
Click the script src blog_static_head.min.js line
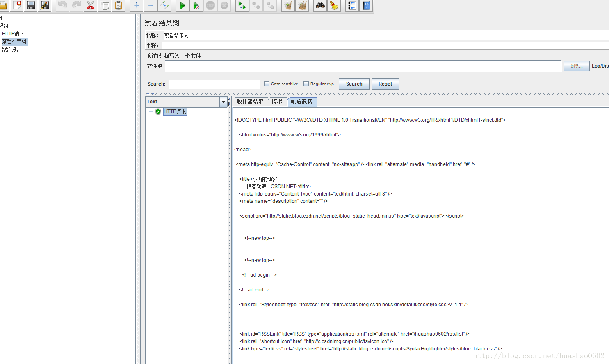pyautogui.click(x=352, y=216)
